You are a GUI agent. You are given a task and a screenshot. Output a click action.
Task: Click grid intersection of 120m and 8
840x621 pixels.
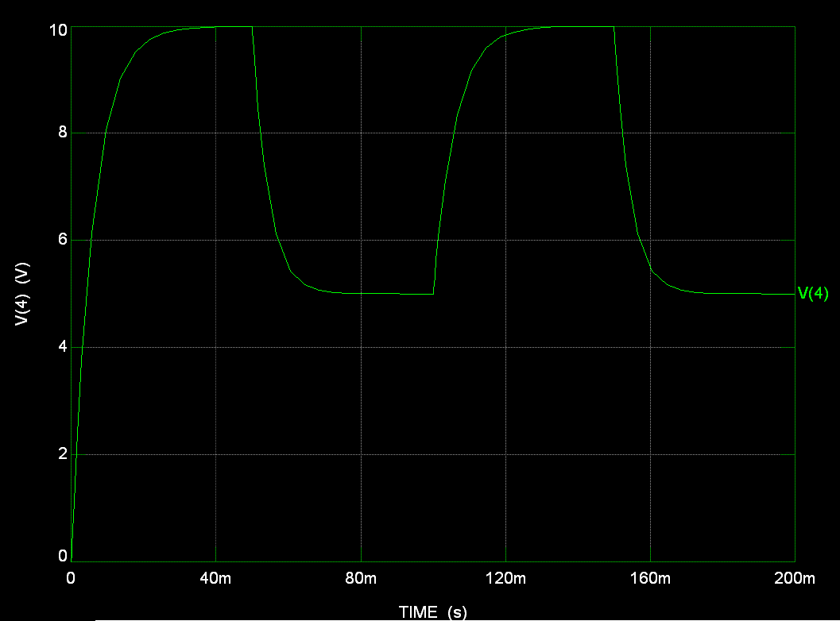[505, 133]
